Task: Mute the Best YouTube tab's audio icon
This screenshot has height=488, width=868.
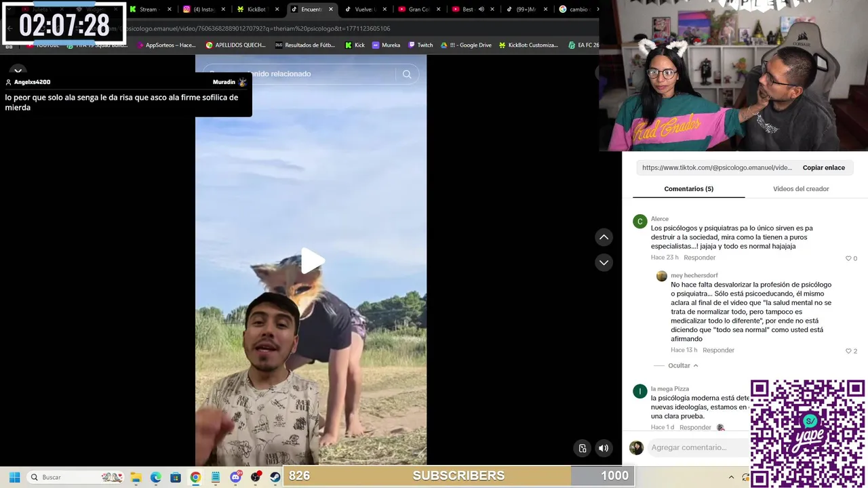Action: 481,9
